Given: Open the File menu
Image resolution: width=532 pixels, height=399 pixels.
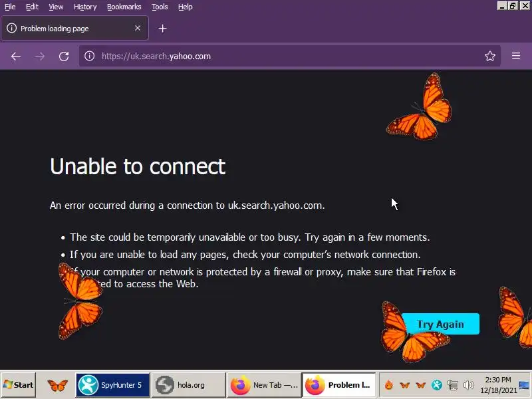Looking at the screenshot, I should click(10, 7).
